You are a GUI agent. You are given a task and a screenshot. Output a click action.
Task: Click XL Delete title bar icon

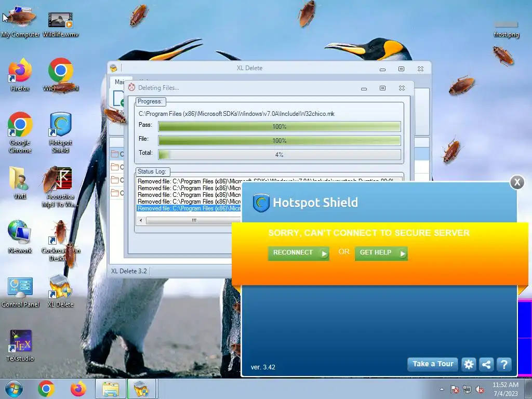click(114, 68)
